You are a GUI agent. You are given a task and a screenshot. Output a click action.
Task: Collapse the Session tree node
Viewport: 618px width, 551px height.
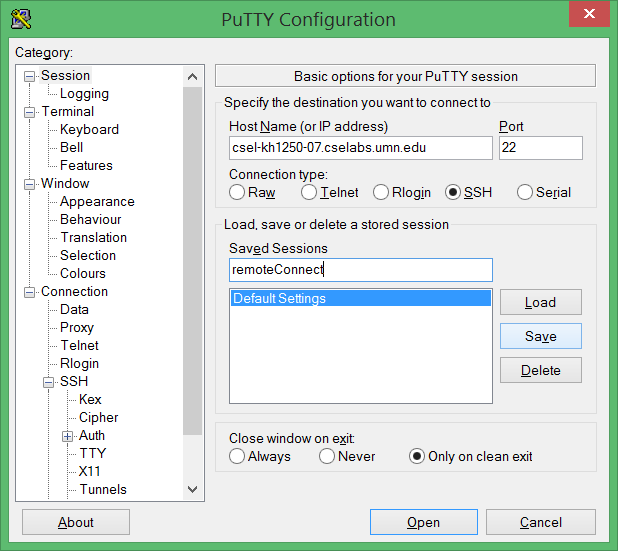pyautogui.click(x=29, y=76)
